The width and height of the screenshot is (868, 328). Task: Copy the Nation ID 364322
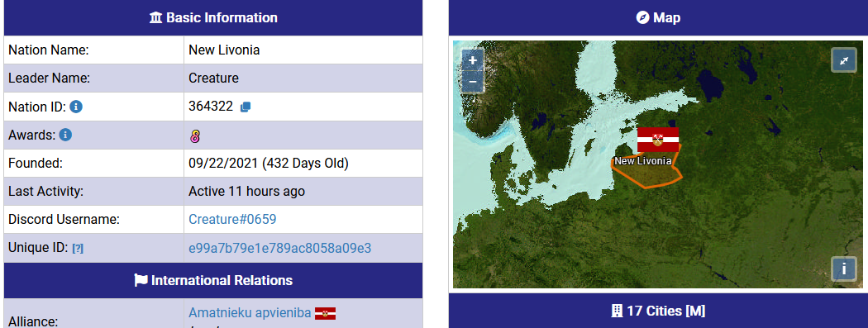click(x=246, y=107)
